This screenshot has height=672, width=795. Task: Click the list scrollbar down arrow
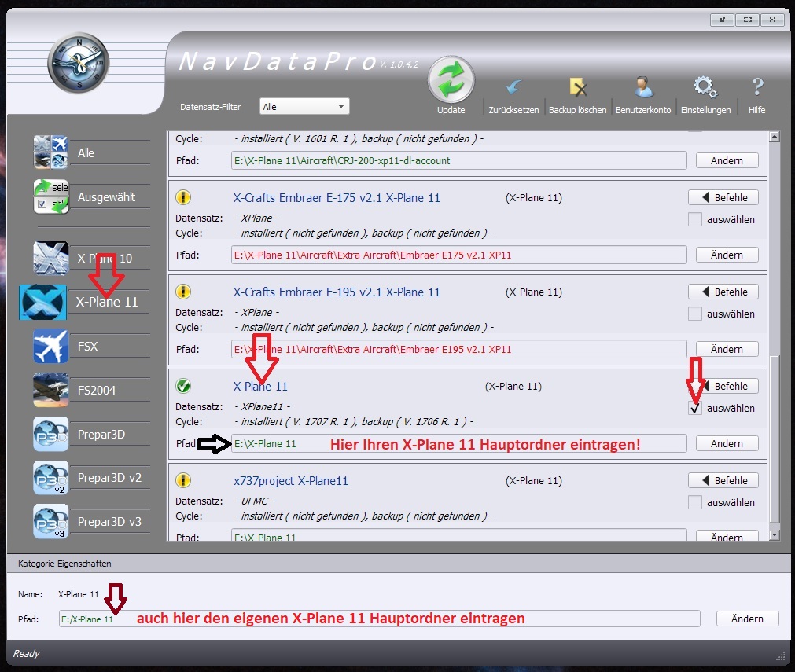[775, 534]
